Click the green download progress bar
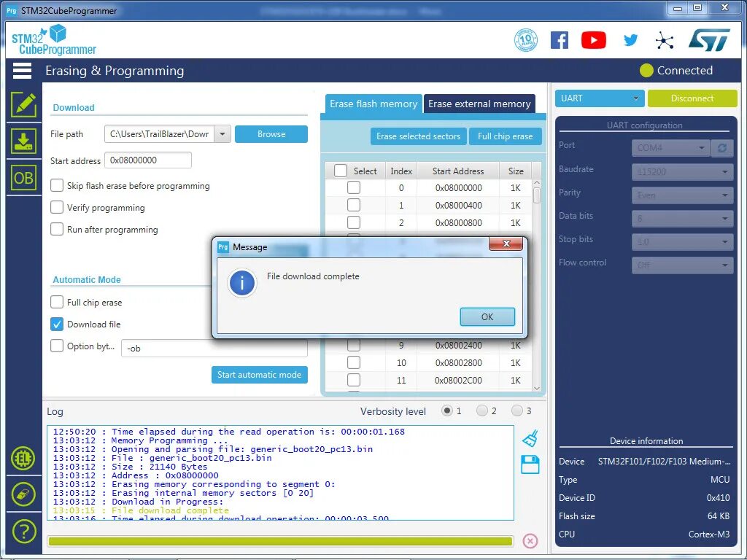747x560 pixels. click(280, 541)
